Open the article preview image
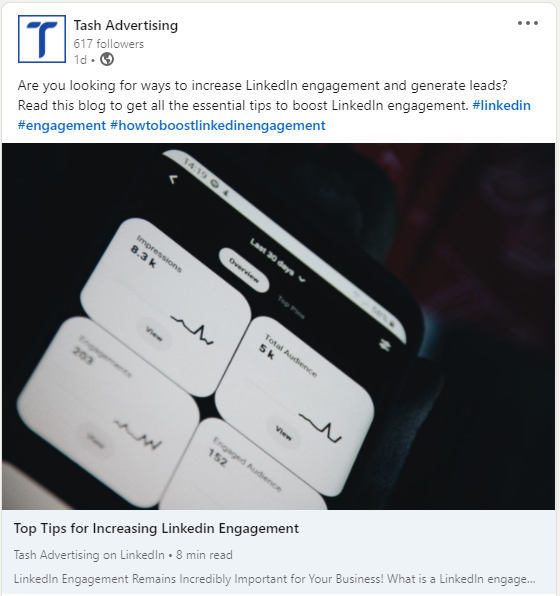The width and height of the screenshot is (560, 596). coord(278,326)
